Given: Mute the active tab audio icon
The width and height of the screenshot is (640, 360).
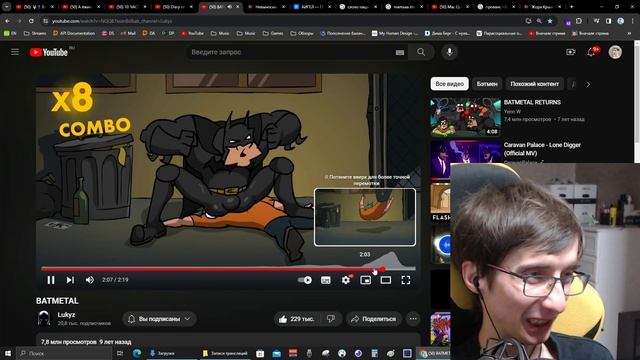Looking at the screenshot, I should point(229,7).
